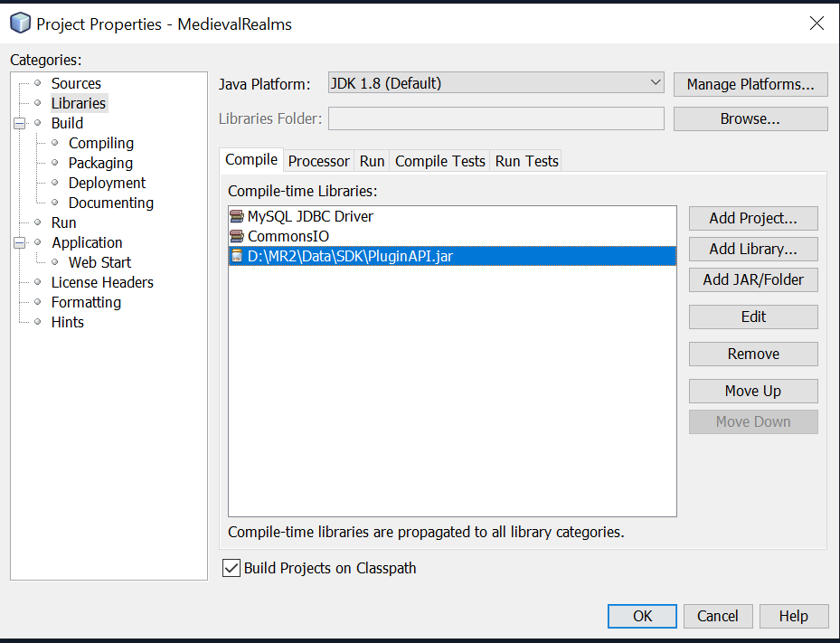Switch to the Processor tab
Image resolution: width=840 pixels, height=643 pixels.
(x=318, y=161)
